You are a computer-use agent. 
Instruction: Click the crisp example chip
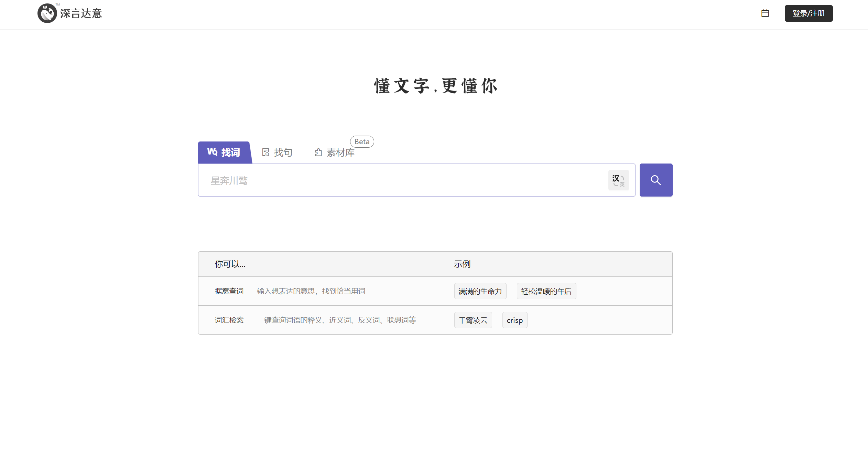click(515, 320)
